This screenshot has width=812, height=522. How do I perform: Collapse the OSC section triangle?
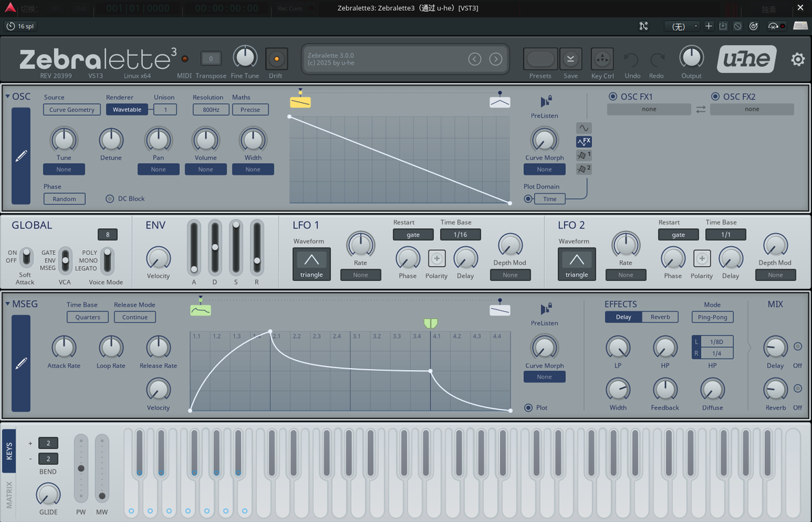point(7,96)
